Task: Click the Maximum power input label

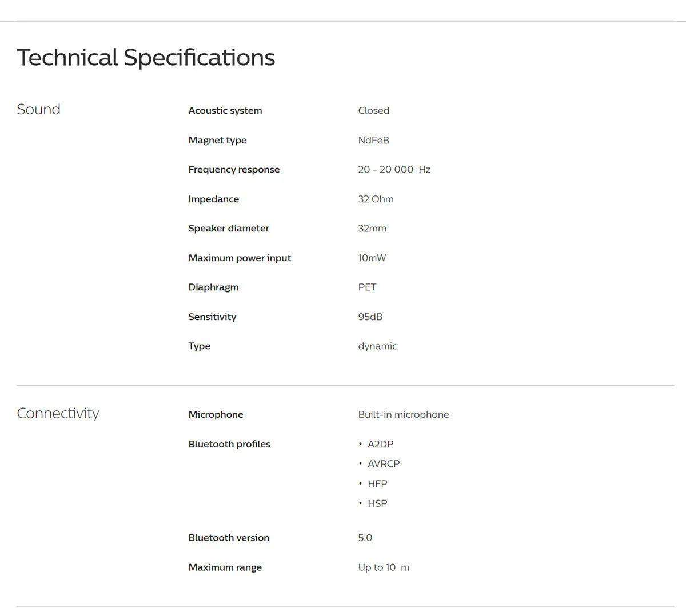Action: point(240,258)
